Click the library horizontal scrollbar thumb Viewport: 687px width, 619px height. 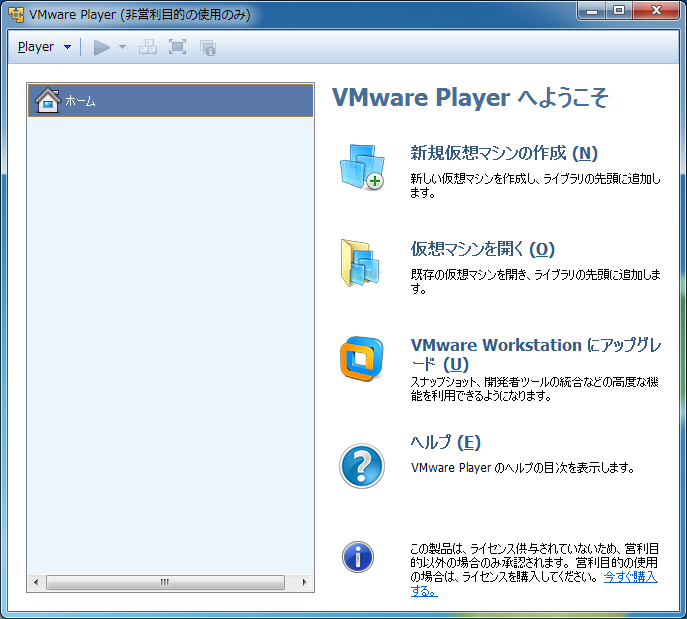(165, 583)
